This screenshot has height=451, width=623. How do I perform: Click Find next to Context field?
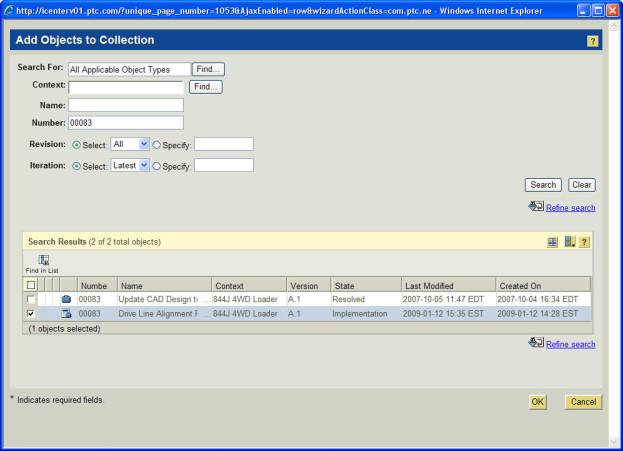[206, 87]
